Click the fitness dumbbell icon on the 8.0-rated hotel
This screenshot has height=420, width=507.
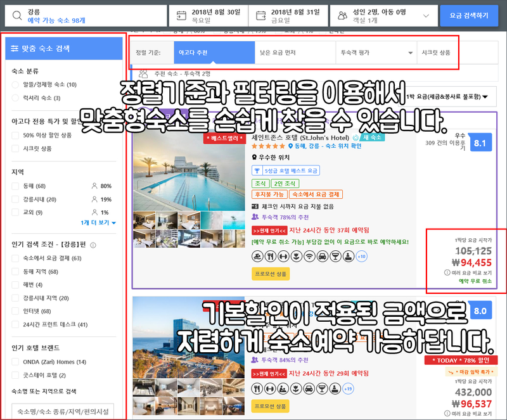coord(270,388)
